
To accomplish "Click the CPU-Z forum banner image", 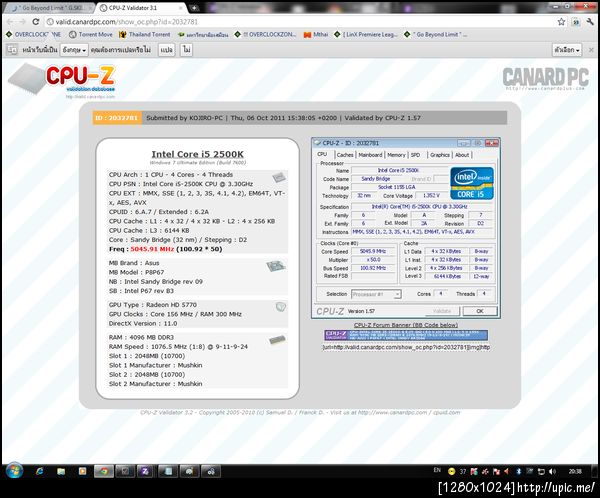I will pos(406,336).
